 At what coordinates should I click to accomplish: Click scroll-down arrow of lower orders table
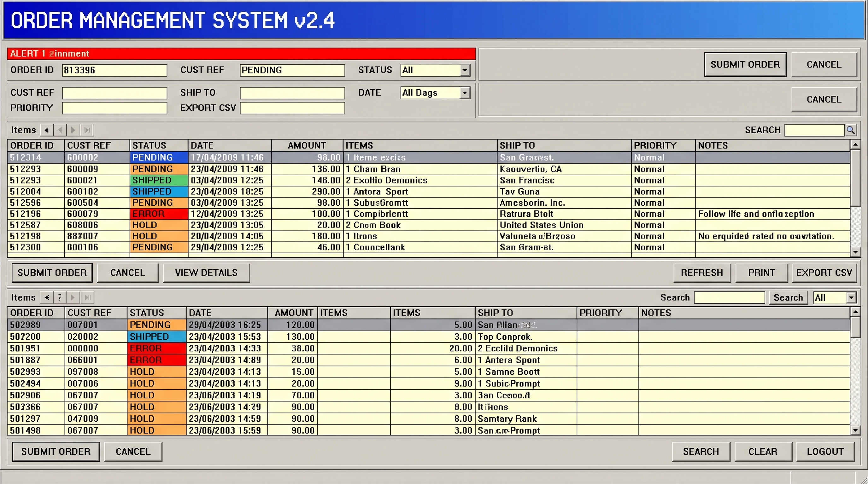(855, 430)
